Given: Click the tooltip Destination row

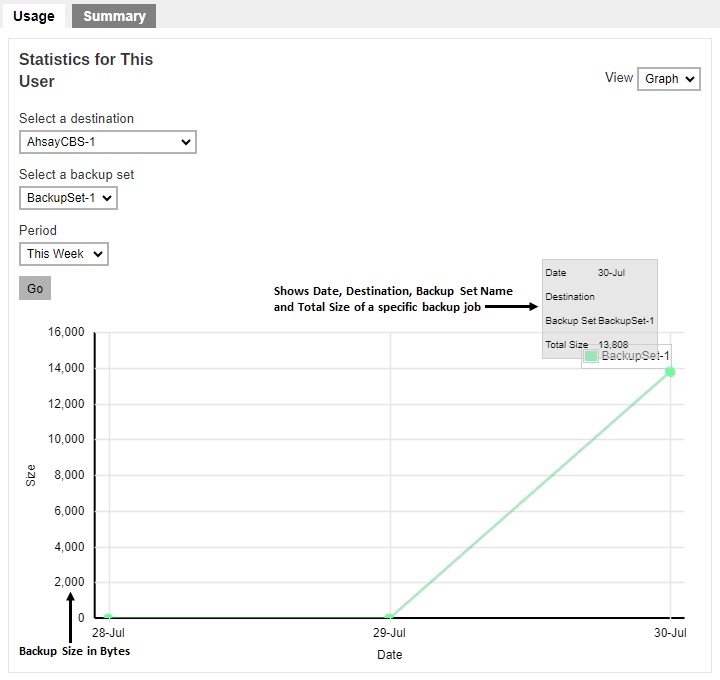Looking at the screenshot, I should coord(570,297).
